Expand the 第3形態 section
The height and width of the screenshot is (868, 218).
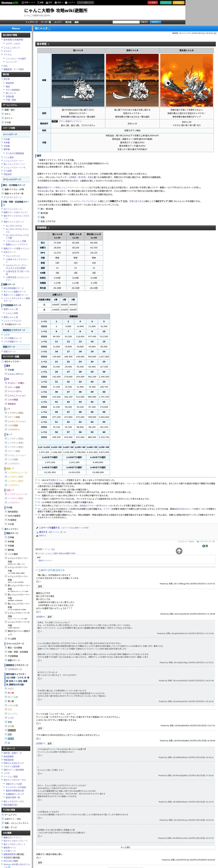(39, 213)
